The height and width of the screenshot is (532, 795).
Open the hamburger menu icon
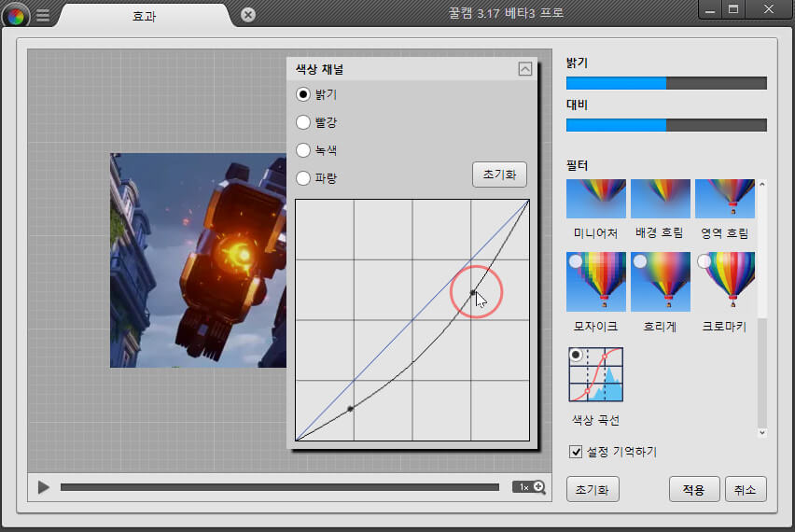pos(43,15)
